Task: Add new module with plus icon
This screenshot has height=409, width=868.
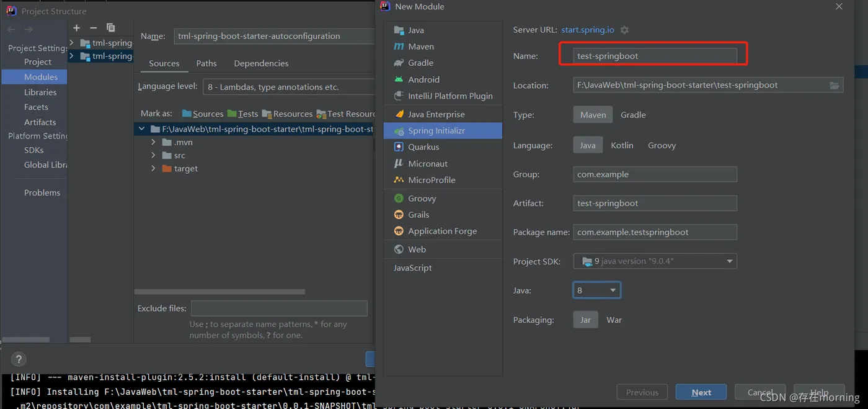Action: (x=76, y=28)
